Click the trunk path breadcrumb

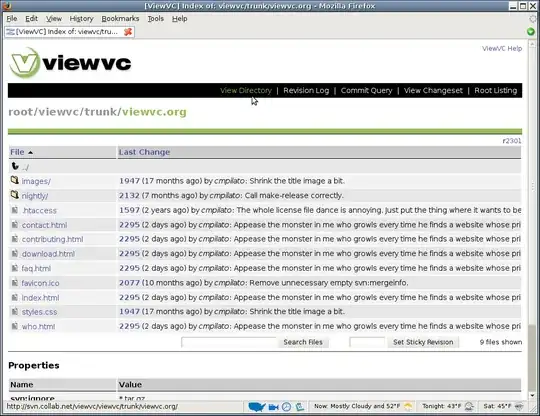coord(101,112)
